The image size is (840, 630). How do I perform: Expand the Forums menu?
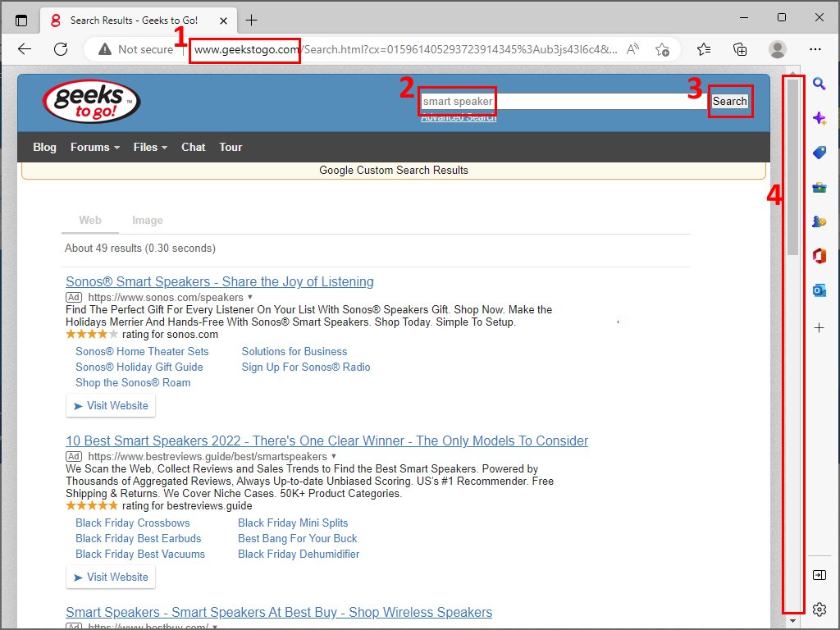click(95, 148)
